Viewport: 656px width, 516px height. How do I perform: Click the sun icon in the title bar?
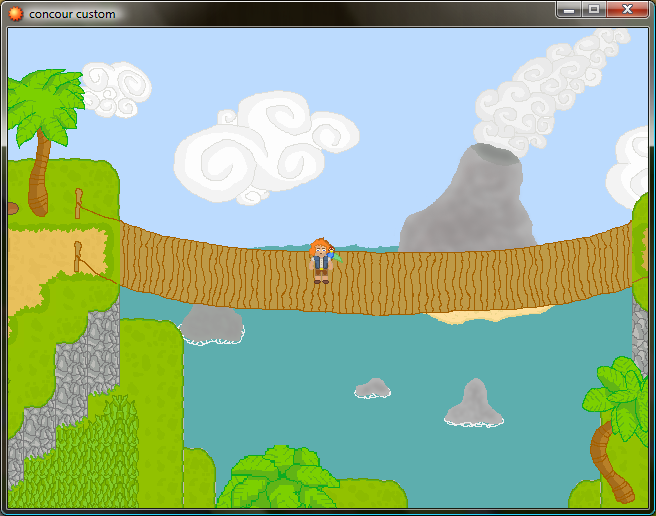tap(15, 14)
